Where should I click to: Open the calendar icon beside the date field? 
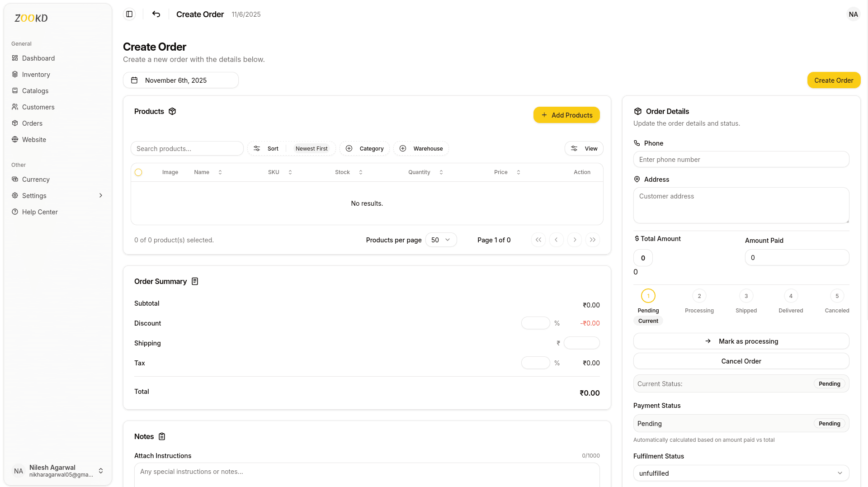134,80
